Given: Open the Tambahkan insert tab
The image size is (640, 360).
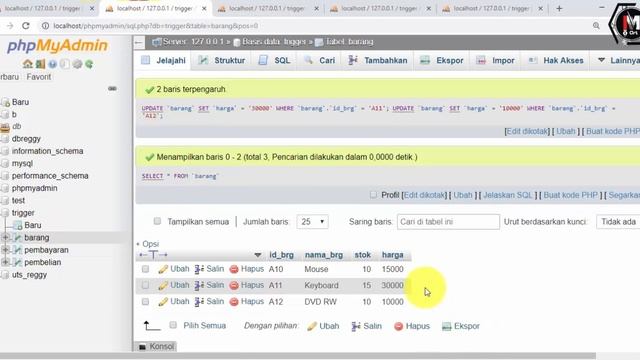Looking at the screenshot, I should pyautogui.click(x=378, y=60).
